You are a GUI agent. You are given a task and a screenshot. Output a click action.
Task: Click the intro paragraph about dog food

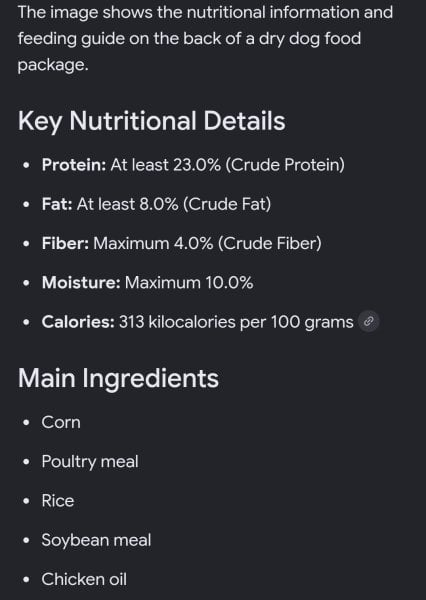205,39
